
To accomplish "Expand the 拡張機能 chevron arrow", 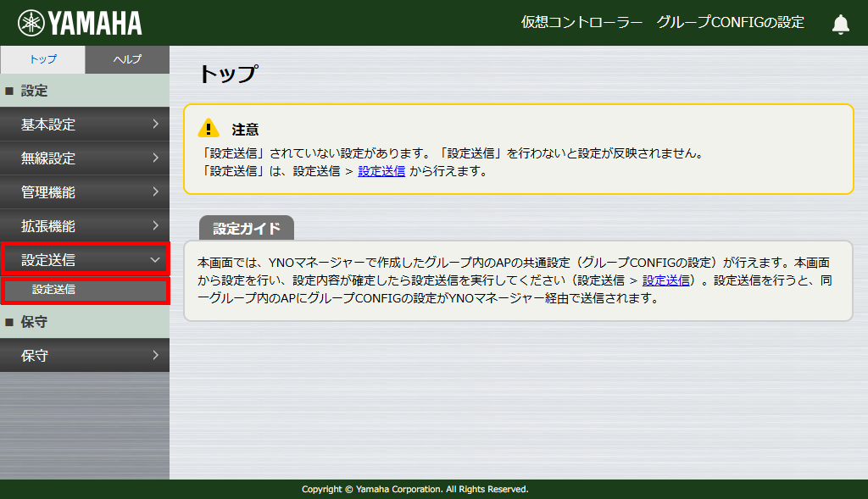I will (156, 225).
